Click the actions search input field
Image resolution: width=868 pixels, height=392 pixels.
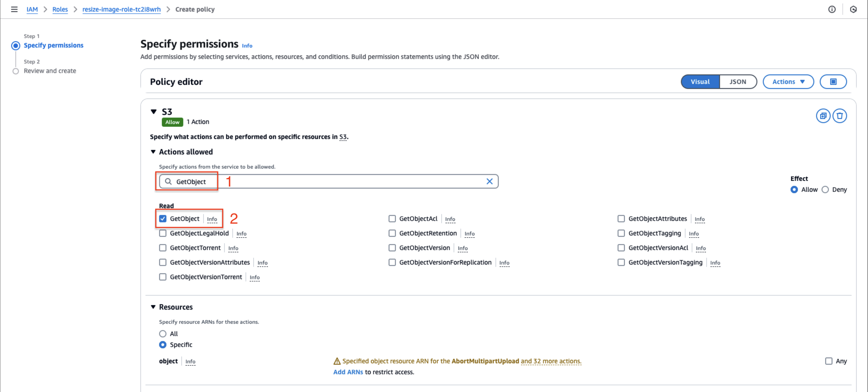tap(328, 182)
